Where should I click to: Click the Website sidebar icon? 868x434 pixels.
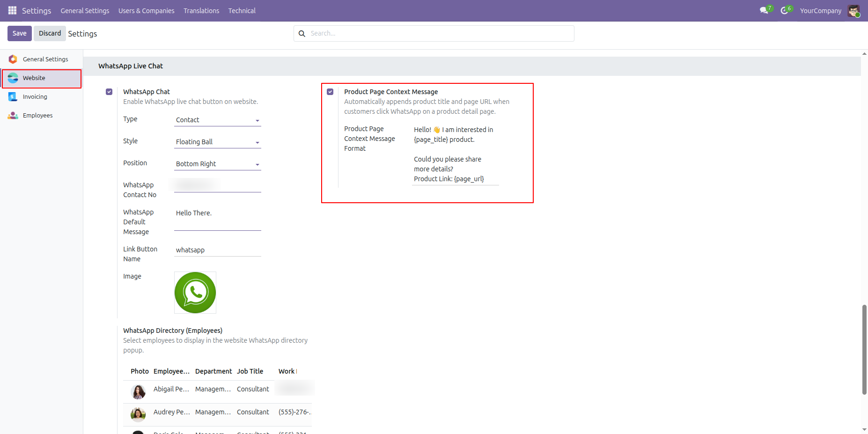[13, 78]
